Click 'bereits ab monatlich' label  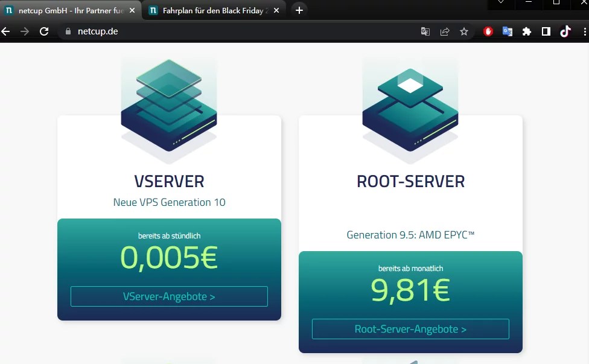point(410,269)
